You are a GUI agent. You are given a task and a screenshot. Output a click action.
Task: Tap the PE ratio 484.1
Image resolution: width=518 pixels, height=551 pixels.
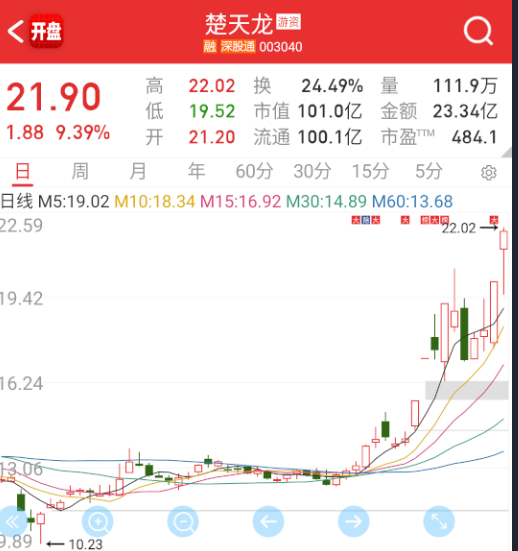pyautogui.click(x=474, y=137)
